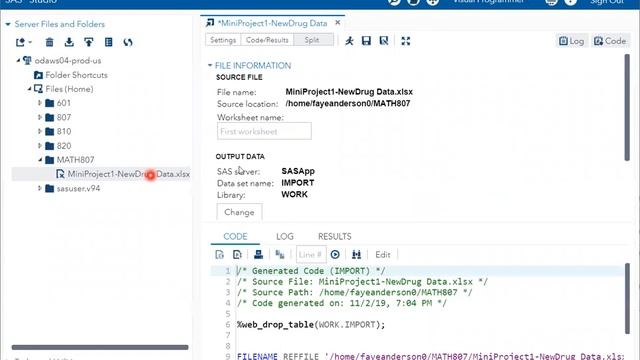This screenshot has height=360, width=640.
Task: Select the Folder Shortcuts item
Action: (x=76, y=75)
